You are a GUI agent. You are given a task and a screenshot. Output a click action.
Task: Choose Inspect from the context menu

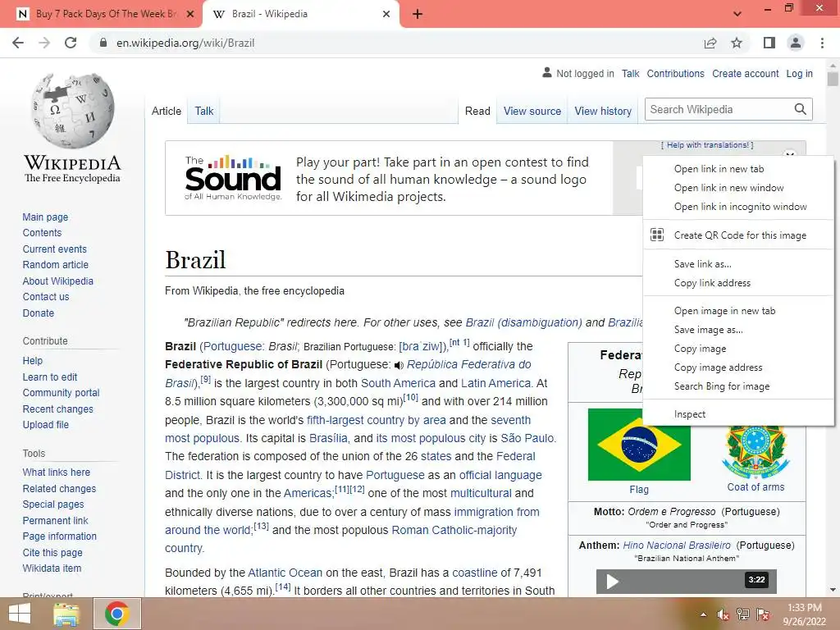[689, 414]
